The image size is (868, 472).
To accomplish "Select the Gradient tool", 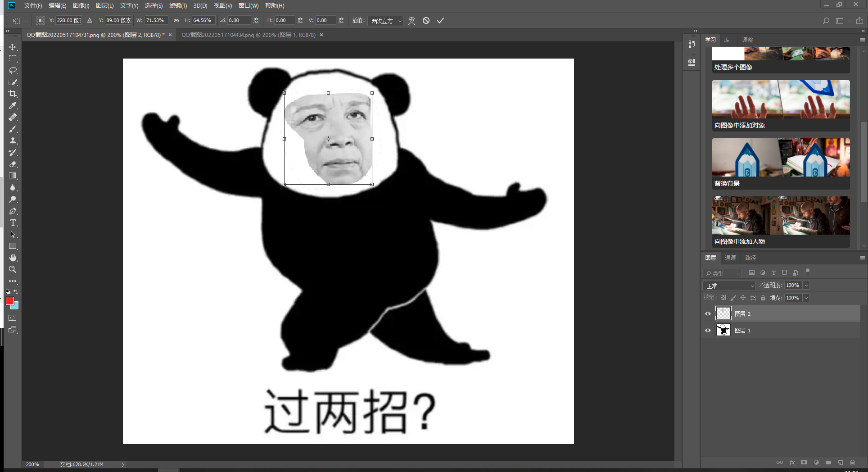I will point(13,176).
